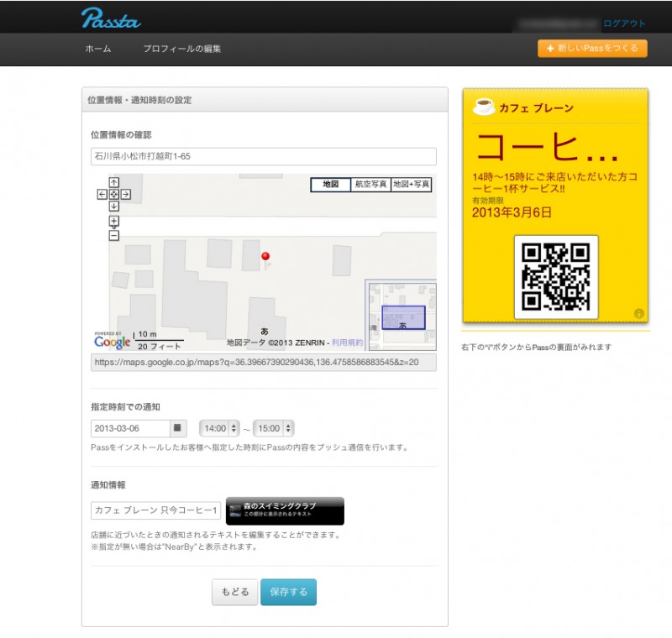Zoom out the map with minus button
Screen dimensions: 672x638
pos(114,236)
